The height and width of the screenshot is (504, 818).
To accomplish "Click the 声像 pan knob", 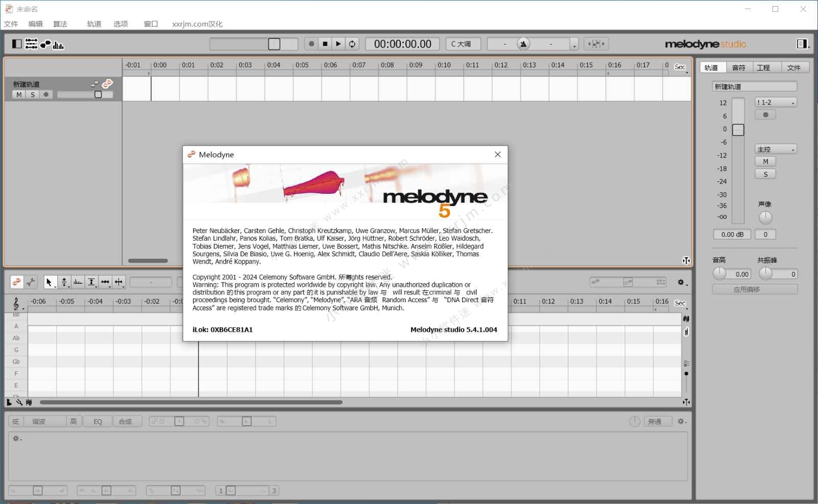I will [765, 217].
